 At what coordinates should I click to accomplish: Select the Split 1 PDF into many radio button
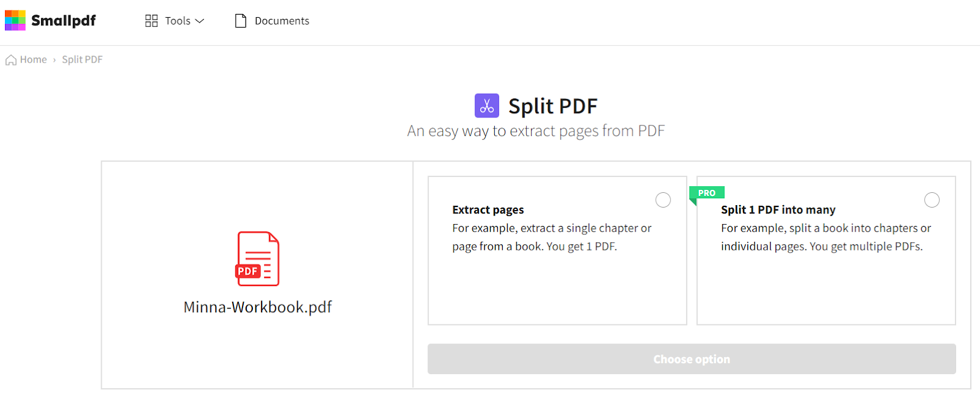click(x=932, y=200)
